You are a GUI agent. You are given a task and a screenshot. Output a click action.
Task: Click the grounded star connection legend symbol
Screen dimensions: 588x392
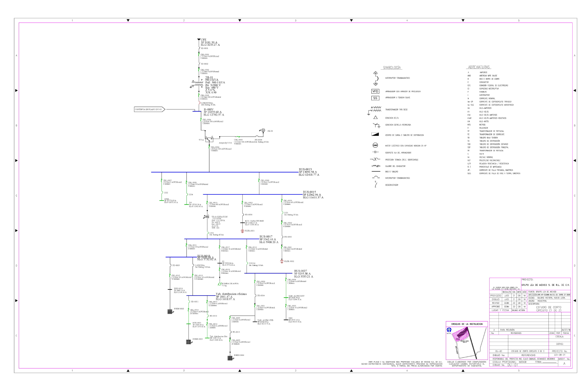point(376,125)
